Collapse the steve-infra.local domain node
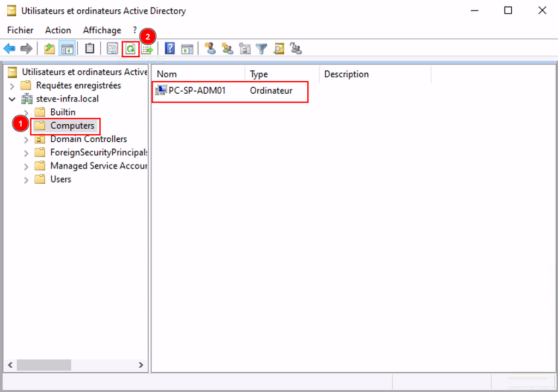 (x=12, y=99)
